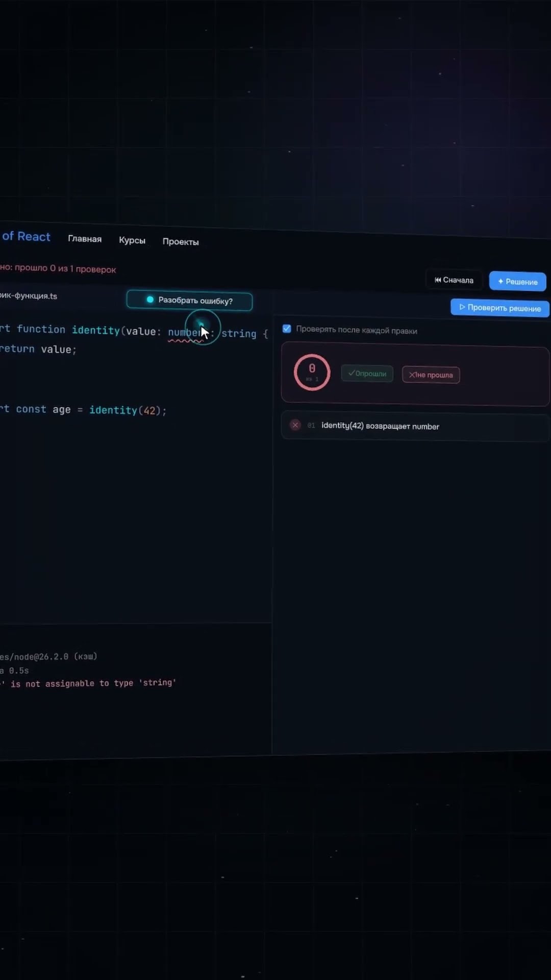Open the Главная navigation item
This screenshot has width=551, height=980.
(x=85, y=239)
